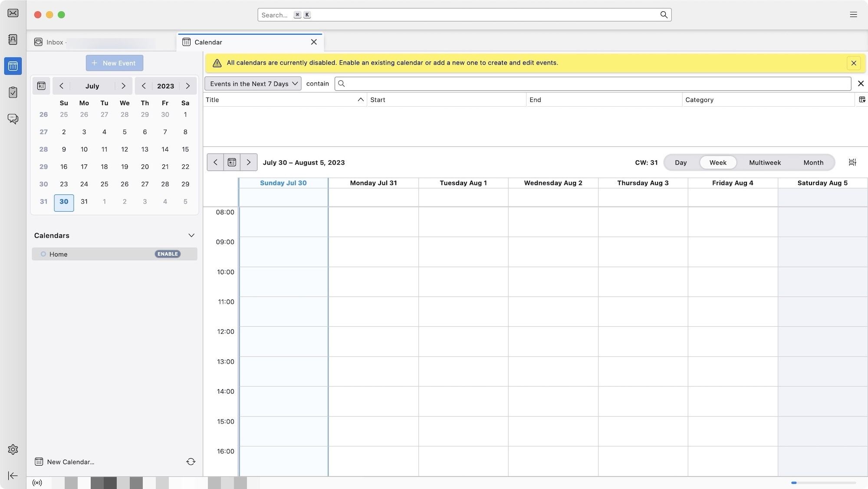Toggle the filter row close button
This screenshot has height=489, width=868.
pyautogui.click(x=861, y=83)
